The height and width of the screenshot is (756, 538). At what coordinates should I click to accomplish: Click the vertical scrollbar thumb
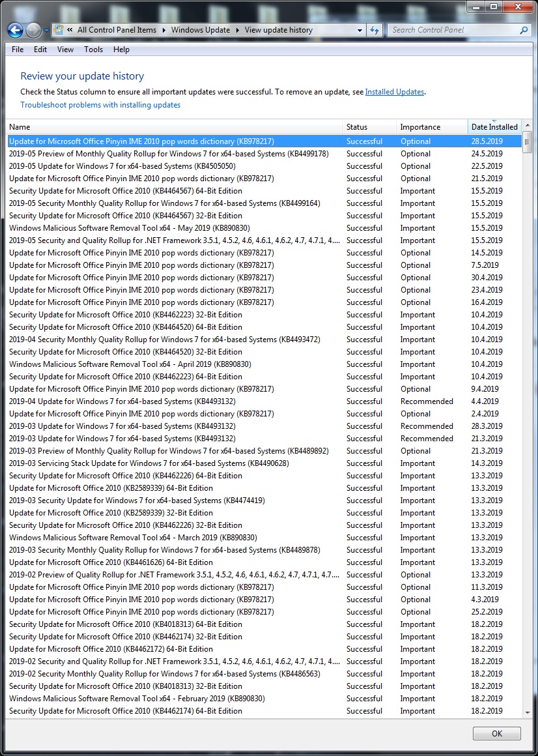528,141
